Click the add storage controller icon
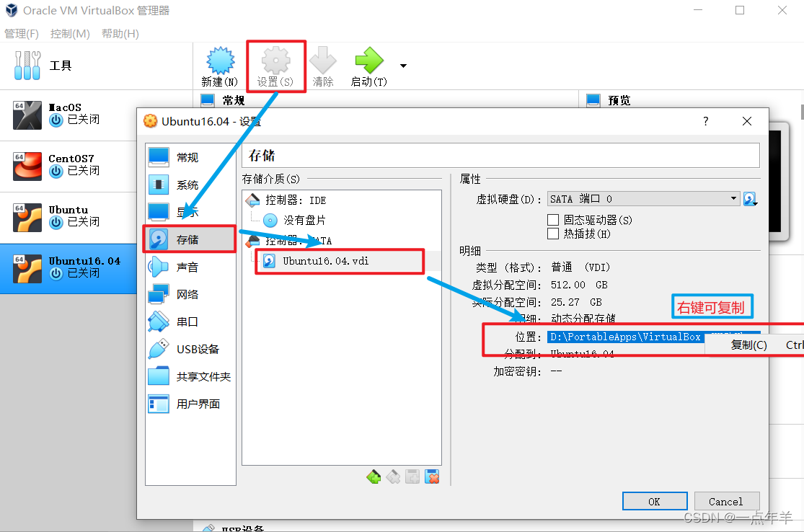This screenshot has width=804, height=532. (374, 476)
